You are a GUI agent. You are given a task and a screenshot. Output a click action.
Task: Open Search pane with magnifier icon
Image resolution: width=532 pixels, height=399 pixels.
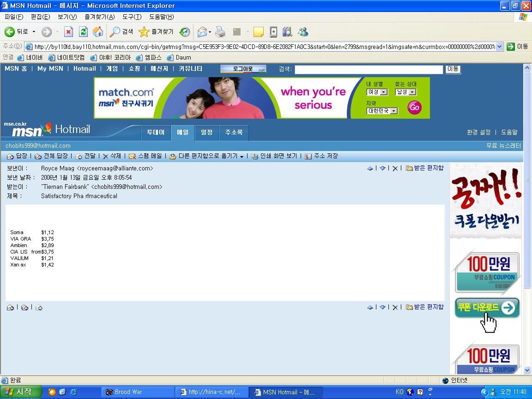pyautogui.click(x=121, y=32)
